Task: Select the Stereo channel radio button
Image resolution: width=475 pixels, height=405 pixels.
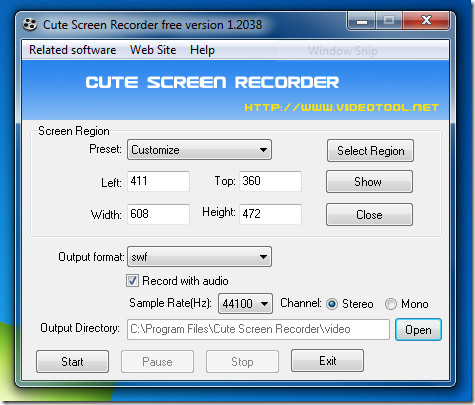Action: point(332,304)
